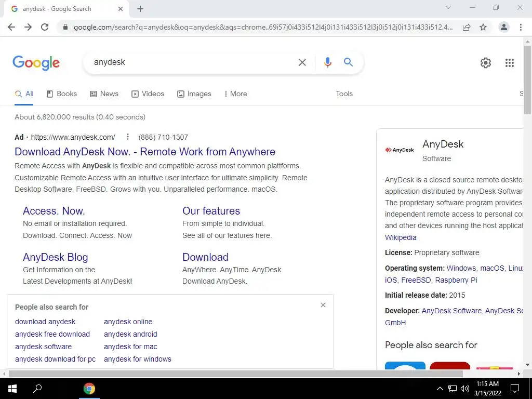Viewport: 532px width, 399px height.
Task: Click the AnyDesk logo in knowledge panel
Action: (x=400, y=150)
